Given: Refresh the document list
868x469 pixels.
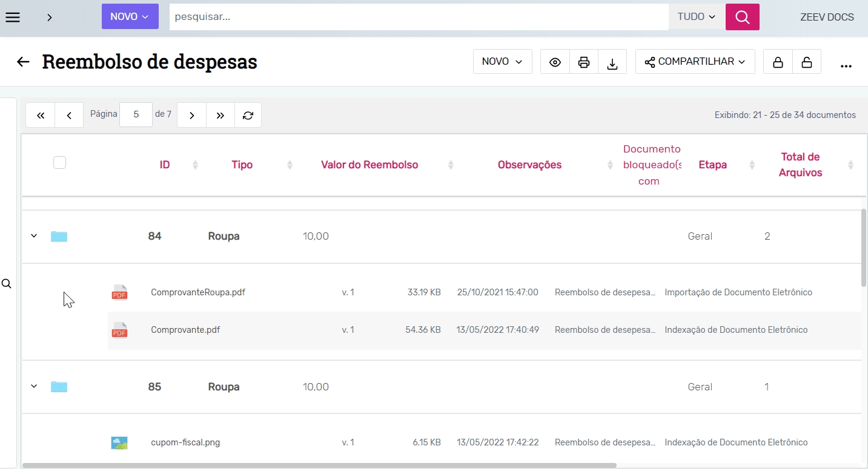Looking at the screenshot, I should 248,115.
